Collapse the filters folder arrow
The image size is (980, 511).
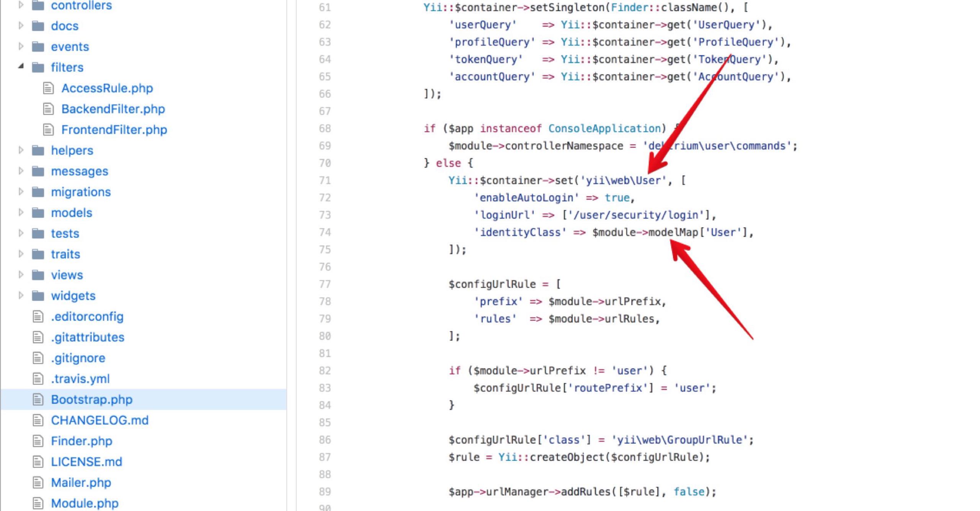21,67
